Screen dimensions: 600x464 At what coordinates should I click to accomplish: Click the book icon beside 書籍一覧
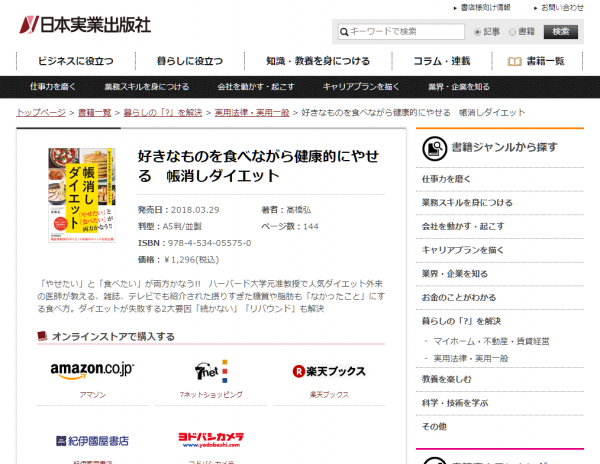pos(514,61)
